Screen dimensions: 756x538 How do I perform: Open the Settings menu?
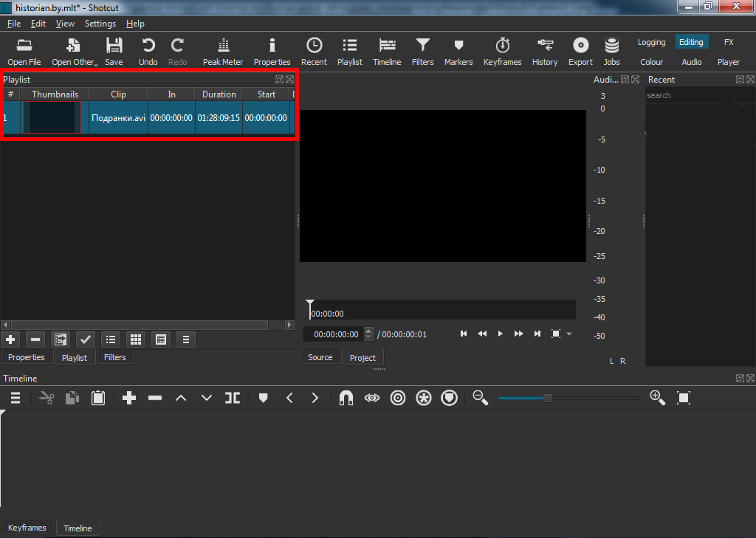100,24
